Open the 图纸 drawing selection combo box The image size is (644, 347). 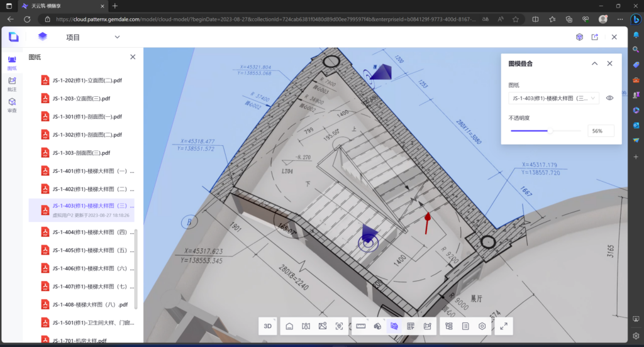point(553,98)
